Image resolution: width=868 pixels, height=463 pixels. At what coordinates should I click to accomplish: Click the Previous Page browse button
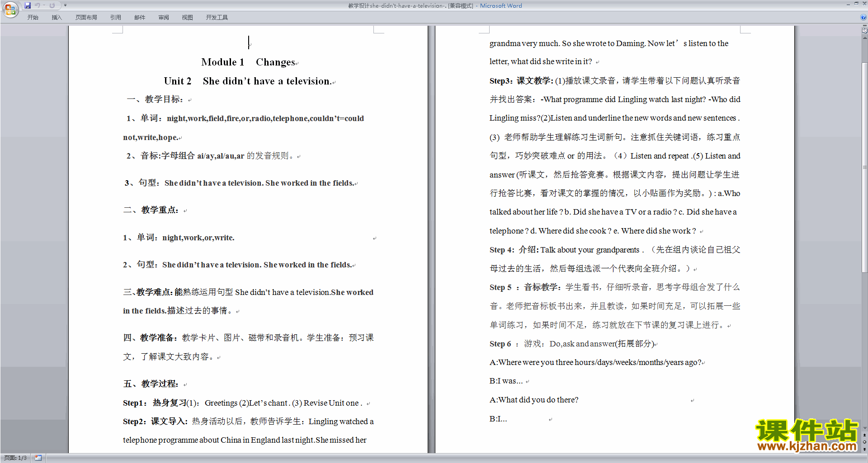pyautogui.click(x=864, y=435)
